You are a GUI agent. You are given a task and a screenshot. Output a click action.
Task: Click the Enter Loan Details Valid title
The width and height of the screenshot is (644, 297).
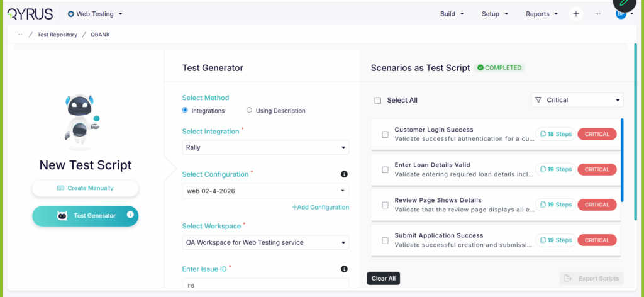pos(433,165)
